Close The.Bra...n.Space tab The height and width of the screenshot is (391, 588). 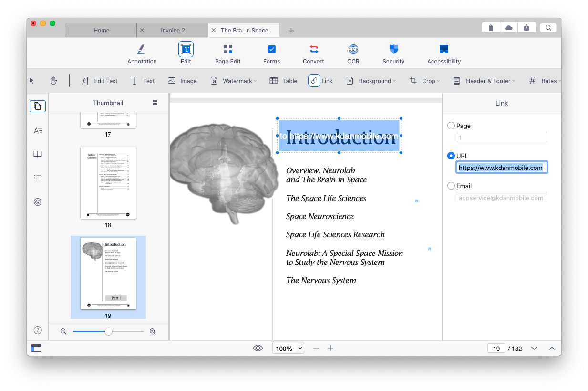pos(213,30)
